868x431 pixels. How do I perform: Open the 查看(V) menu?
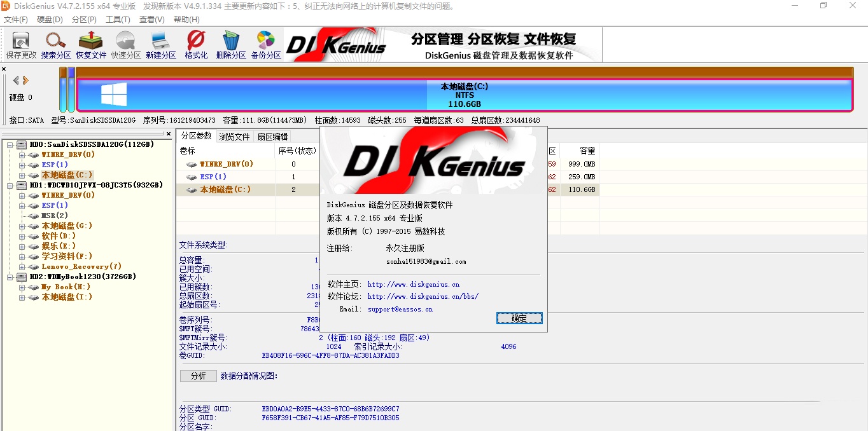(151, 20)
